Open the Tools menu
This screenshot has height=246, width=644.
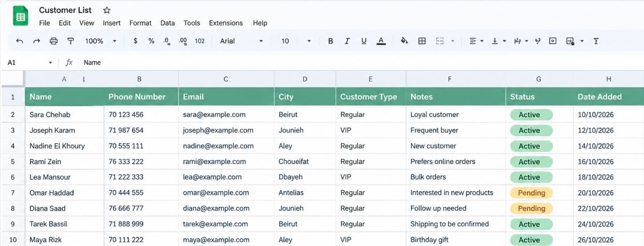pyautogui.click(x=192, y=23)
